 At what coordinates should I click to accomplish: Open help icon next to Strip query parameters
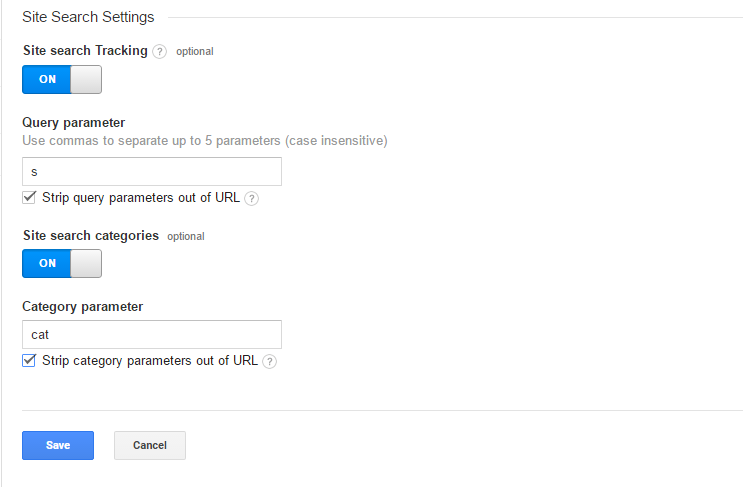[x=252, y=198]
